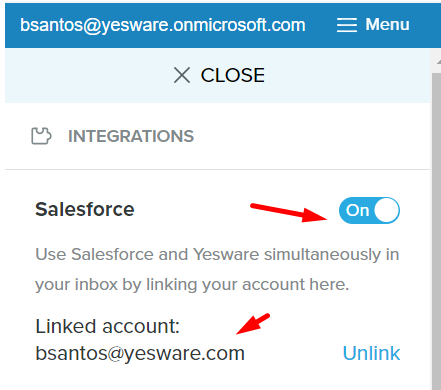
Task: Click the linked account email bsantos@yesware.com
Action: [x=140, y=353]
